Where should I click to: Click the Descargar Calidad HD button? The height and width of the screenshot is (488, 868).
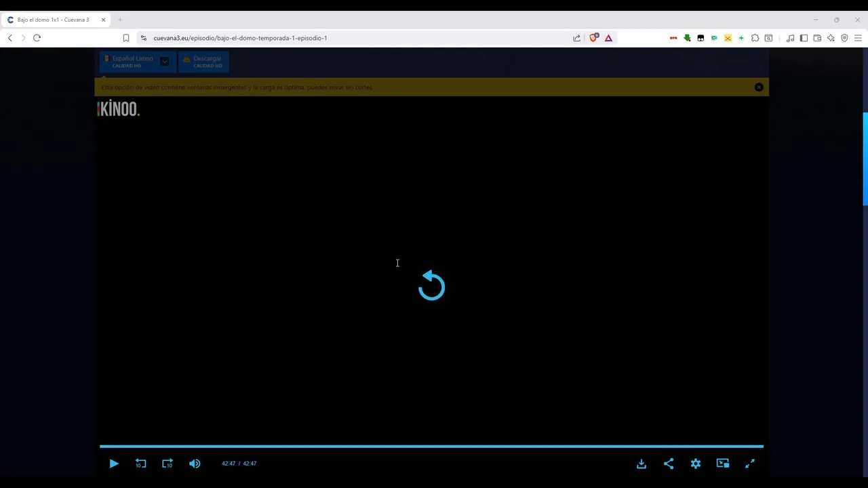point(203,62)
